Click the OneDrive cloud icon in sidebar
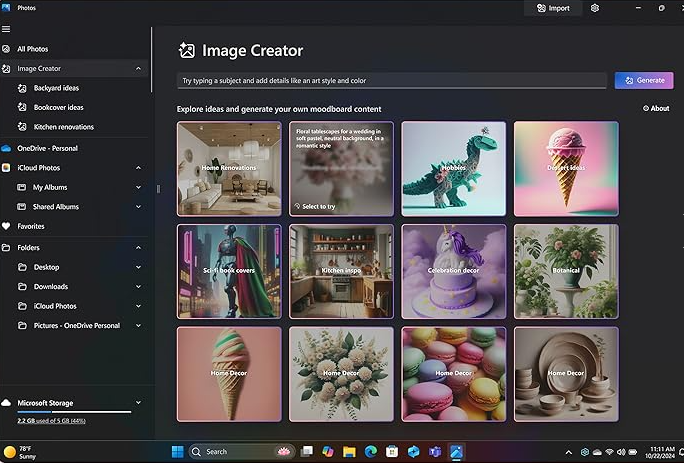 click(x=7, y=148)
